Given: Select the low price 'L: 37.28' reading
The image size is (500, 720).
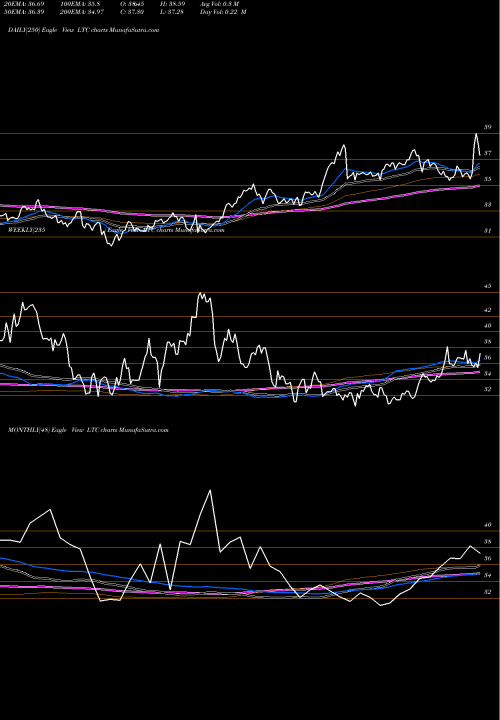Looking at the screenshot, I should [172, 12].
